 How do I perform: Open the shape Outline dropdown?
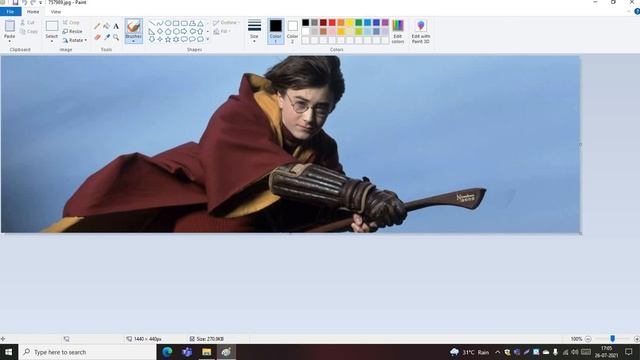click(x=226, y=22)
